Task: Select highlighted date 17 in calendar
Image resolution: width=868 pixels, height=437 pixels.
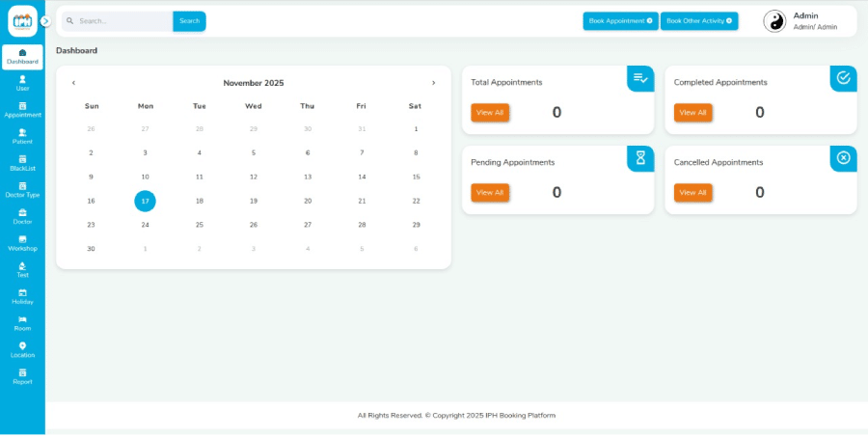Action: click(x=145, y=201)
